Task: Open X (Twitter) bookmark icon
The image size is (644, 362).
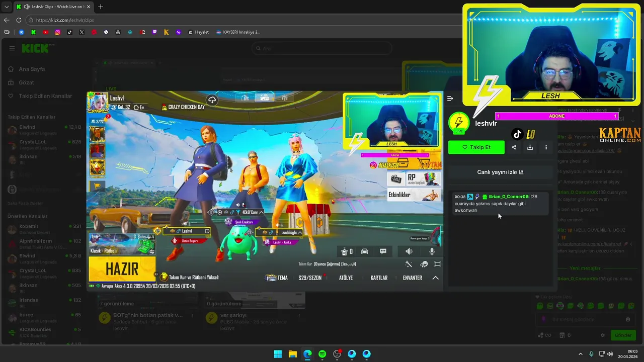Action: tap(82, 32)
